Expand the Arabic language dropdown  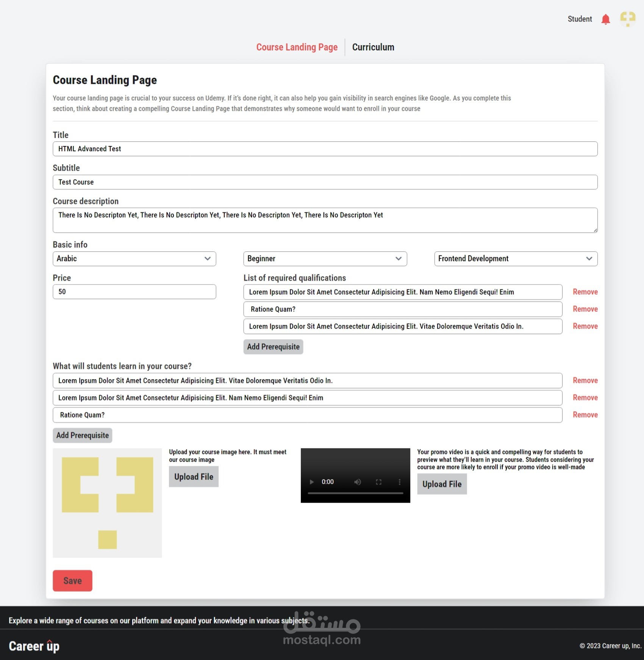click(x=134, y=259)
